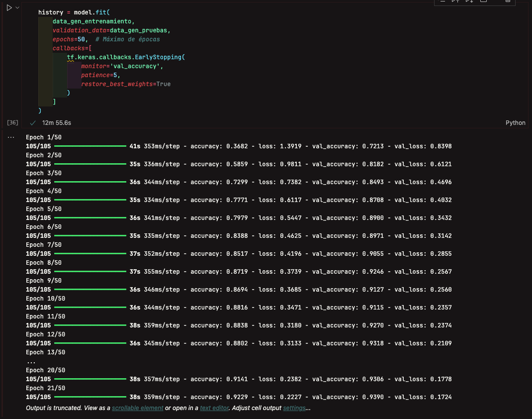This screenshot has width=532, height=419.
Task: Click 'Epoch 20/50' output line
Action: coord(45,370)
